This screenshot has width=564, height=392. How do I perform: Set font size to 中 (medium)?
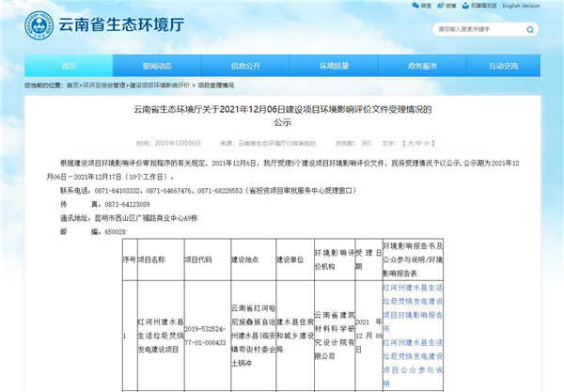pos(424,143)
